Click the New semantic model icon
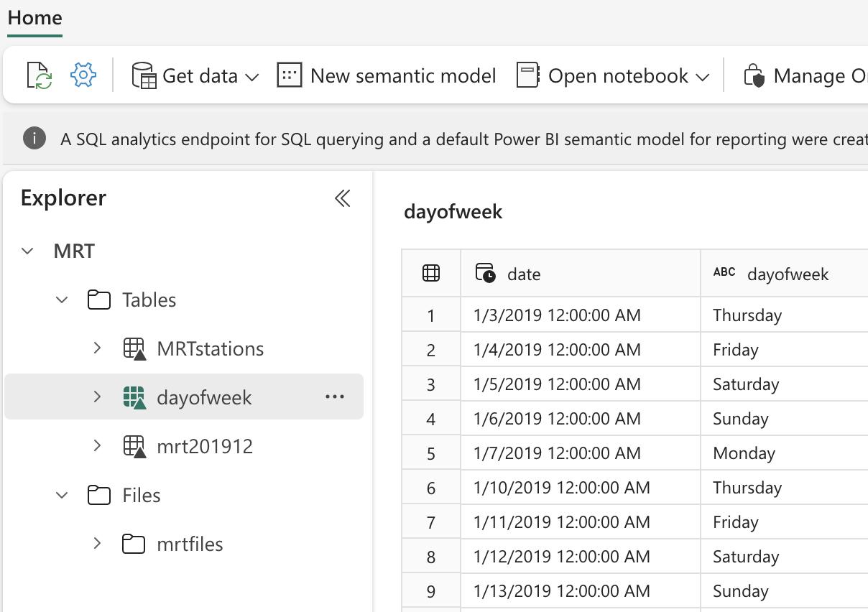The image size is (868, 612). [289, 75]
